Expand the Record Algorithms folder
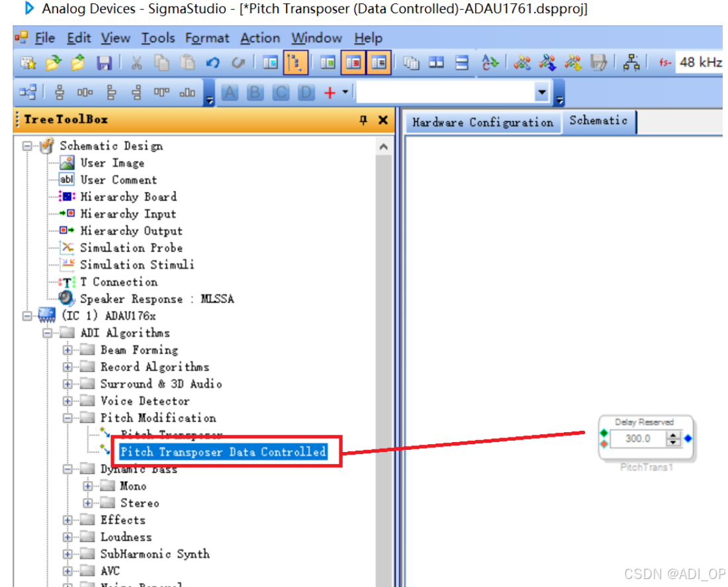 click(x=68, y=367)
